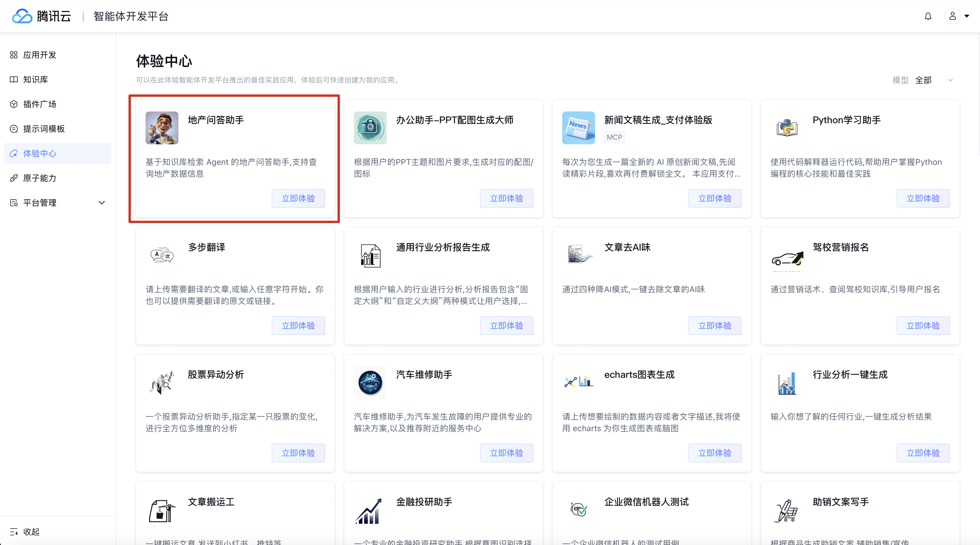Open the user account avatar menu
This screenshot has width=980, height=545.
point(952,16)
